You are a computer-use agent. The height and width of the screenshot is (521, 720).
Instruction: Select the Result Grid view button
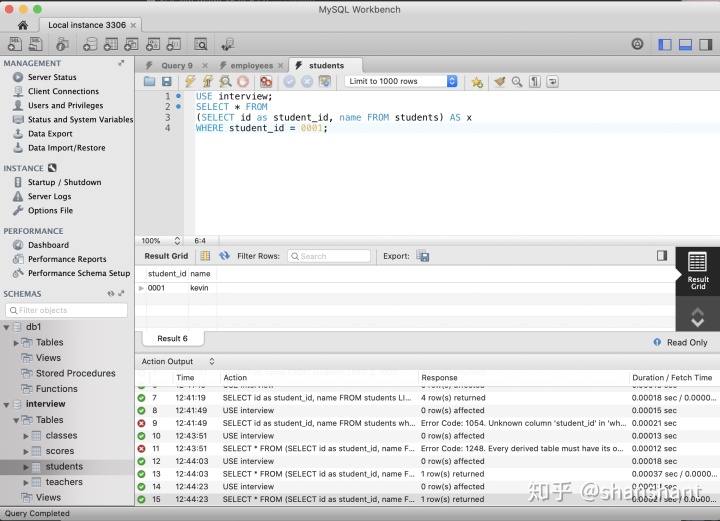coord(698,270)
